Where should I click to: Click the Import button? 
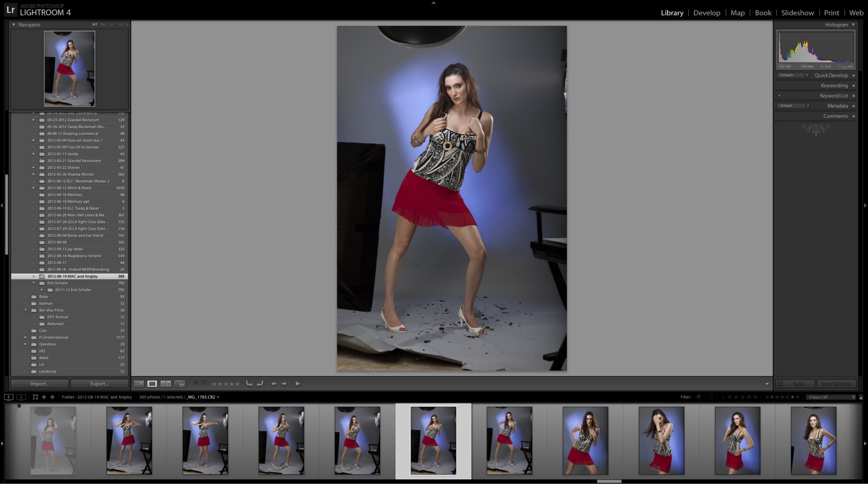point(39,383)
